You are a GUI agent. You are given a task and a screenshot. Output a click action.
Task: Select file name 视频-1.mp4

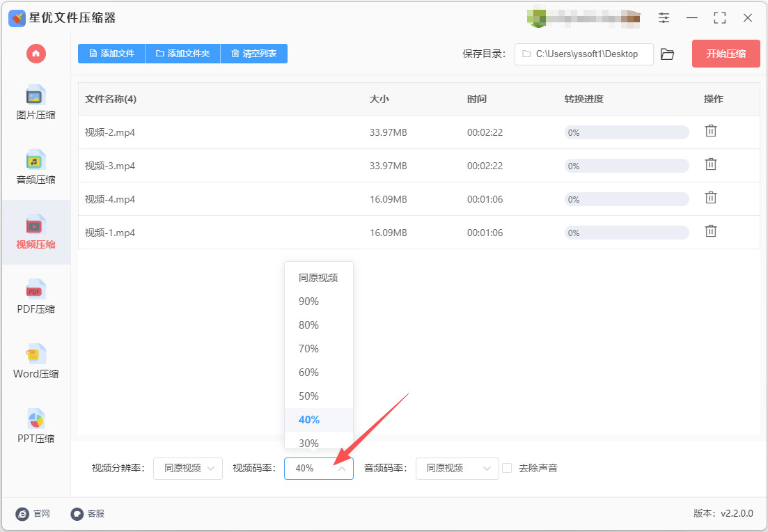110,232
